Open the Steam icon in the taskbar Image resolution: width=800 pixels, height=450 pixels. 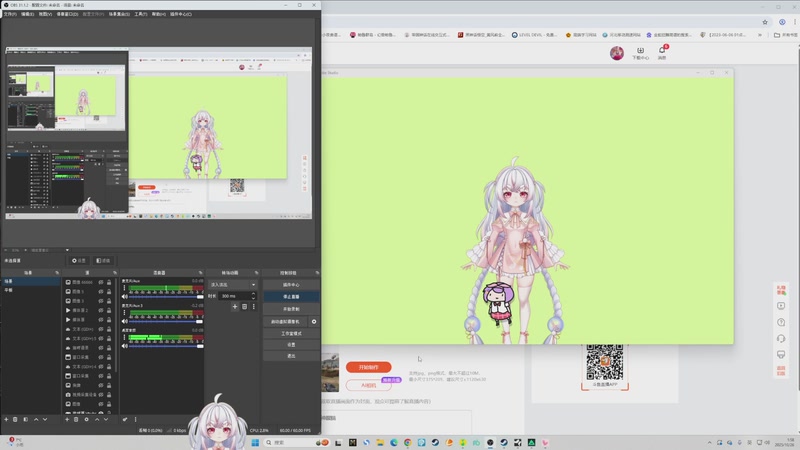pos(435,442)
